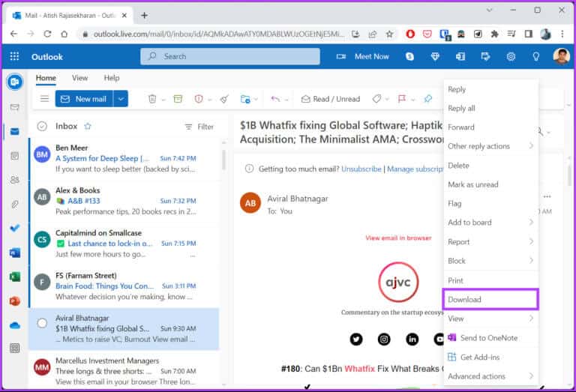Click the Unsubscribe link
The height and width of the screenshot is (392, 576).
tap(361, 169)
